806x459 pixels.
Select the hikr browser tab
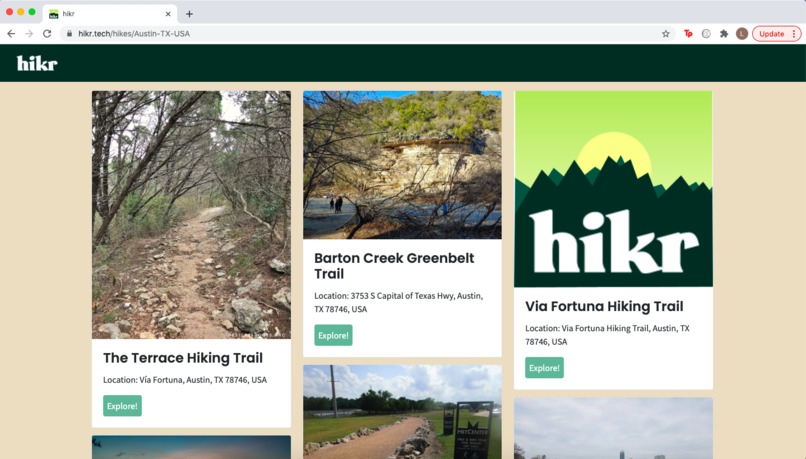point(110,14)
